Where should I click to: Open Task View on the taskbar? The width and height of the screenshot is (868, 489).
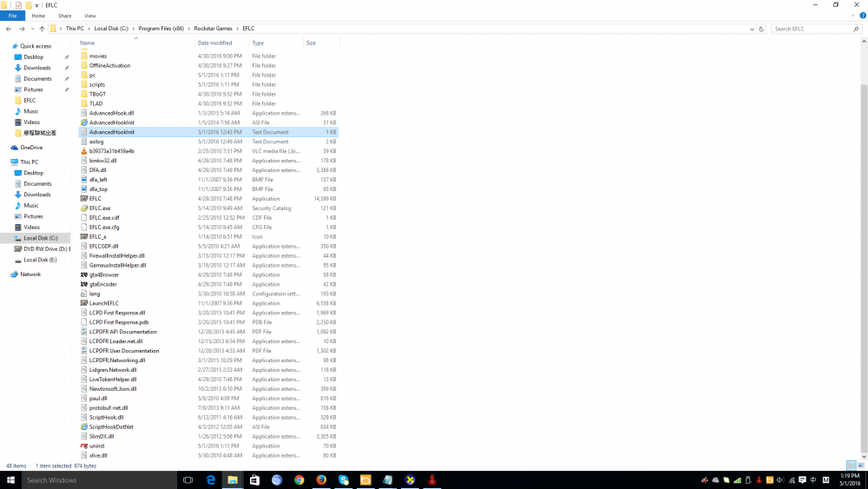187,480
